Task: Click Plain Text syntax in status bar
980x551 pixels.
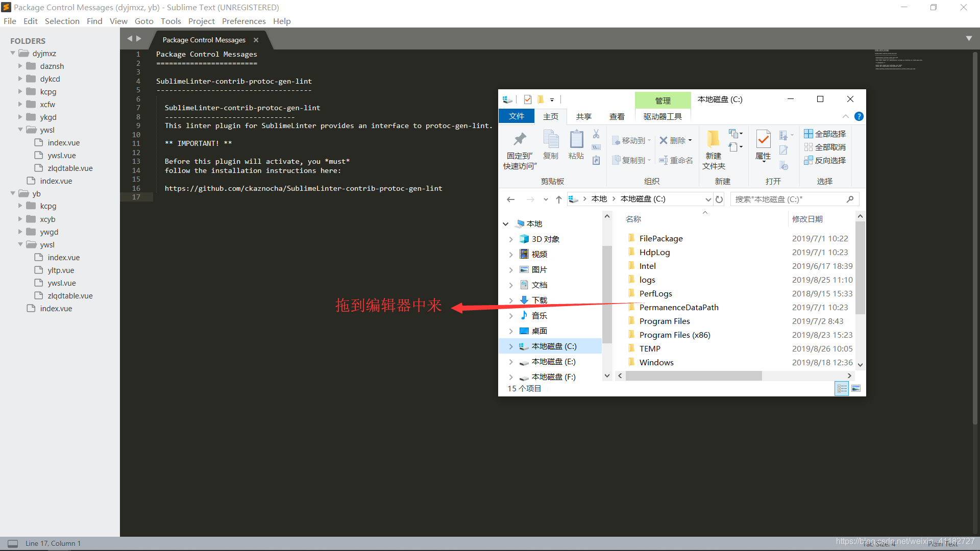Action: click(943, 544)
